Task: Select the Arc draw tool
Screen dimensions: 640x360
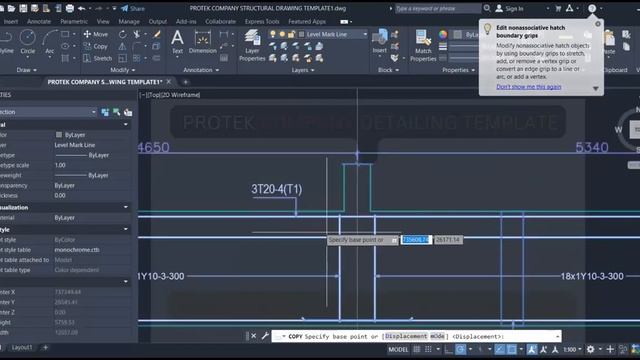Action: (49, 42)
